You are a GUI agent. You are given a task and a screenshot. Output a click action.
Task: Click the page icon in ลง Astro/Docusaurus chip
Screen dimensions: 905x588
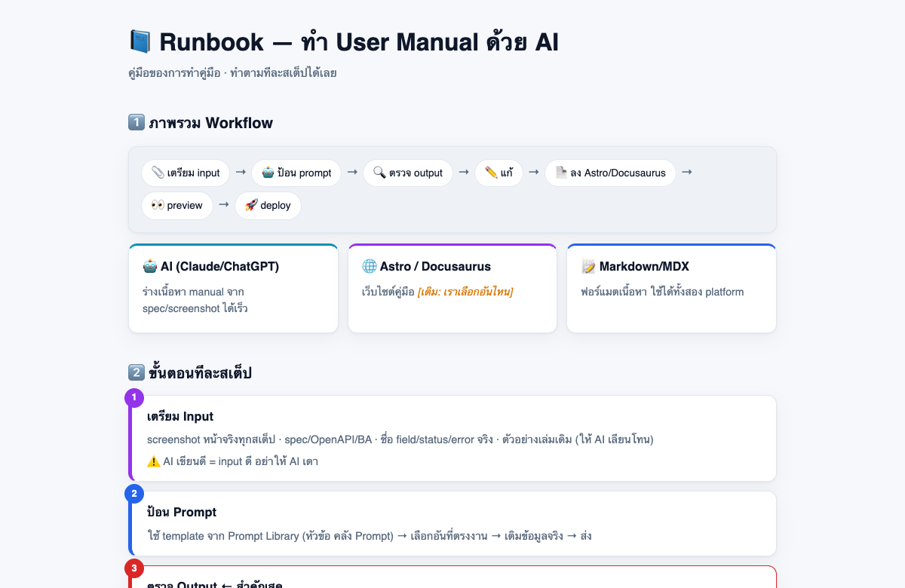[x=561, y=173]
